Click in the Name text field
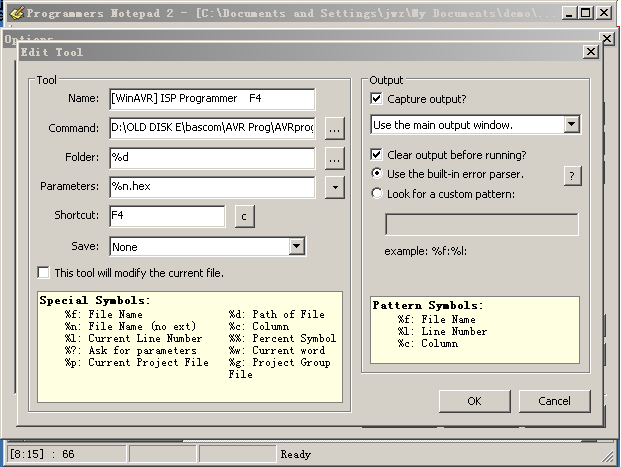 tap(212, 99)
